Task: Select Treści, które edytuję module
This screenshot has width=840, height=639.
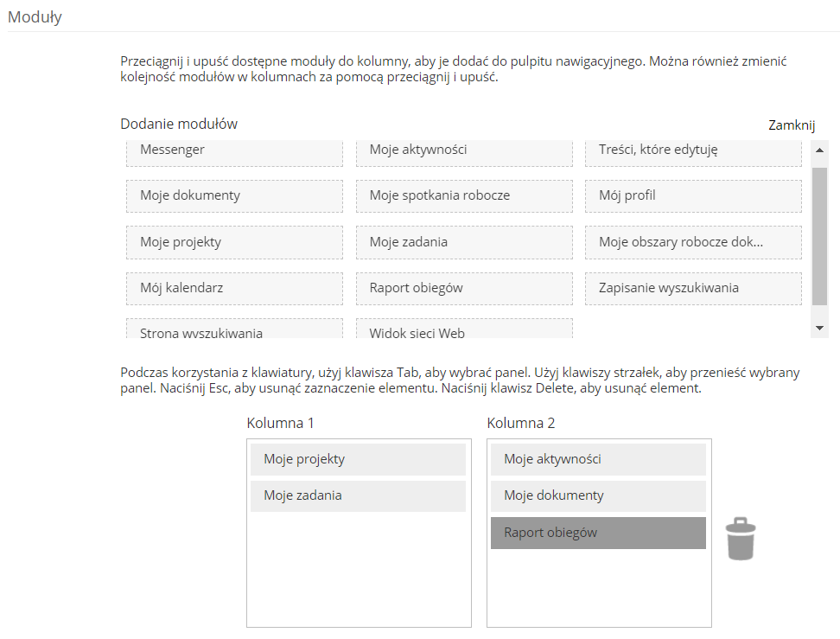Action: click(x=693, y=150)
